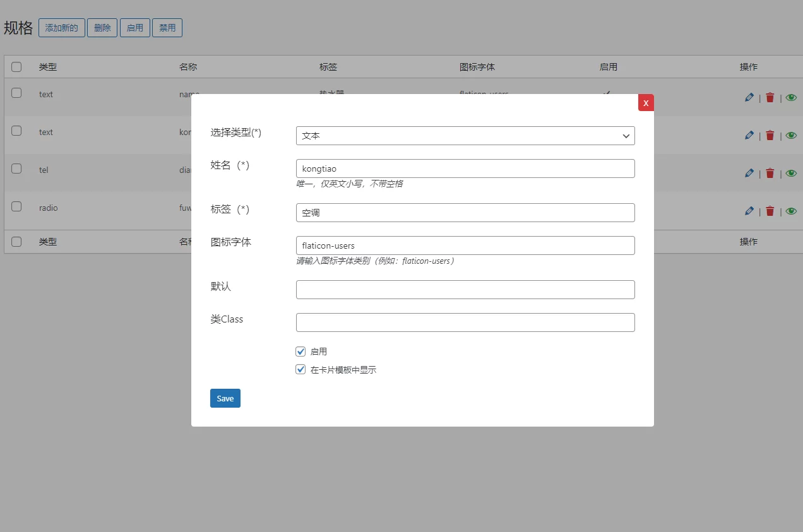The height and width of the screenshot is (532, 803).
Task: Click the 启用 button at top
Action: click(x=135, y=28)
